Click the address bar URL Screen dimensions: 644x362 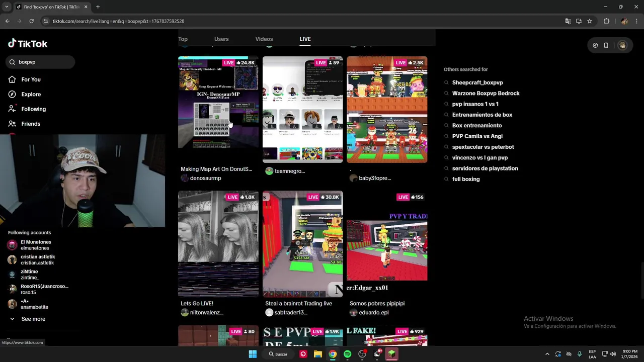119,21
